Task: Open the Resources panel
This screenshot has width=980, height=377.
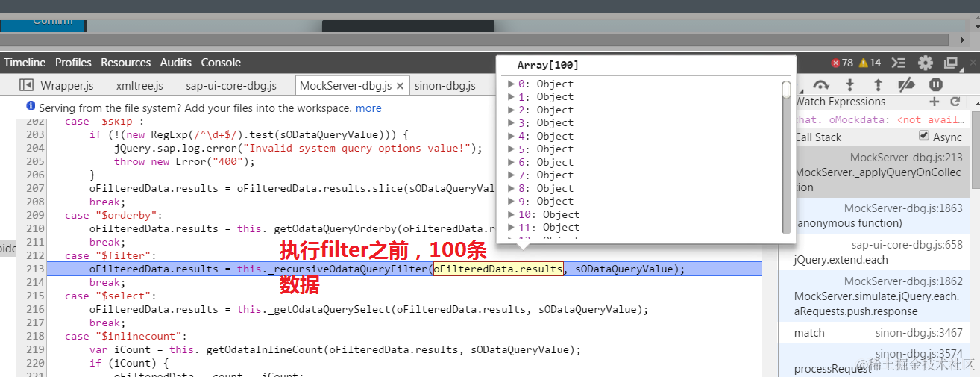Action: 125,63
